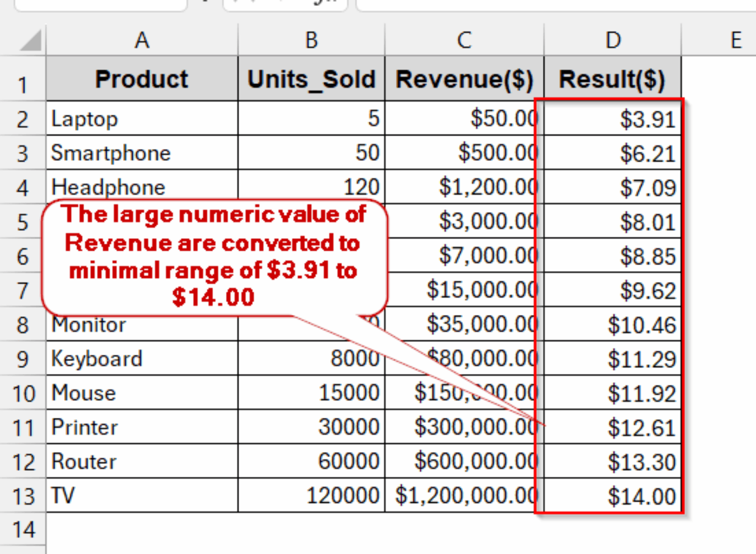Select Keyboard's units sold value 8000

click(x=312, y=358)
